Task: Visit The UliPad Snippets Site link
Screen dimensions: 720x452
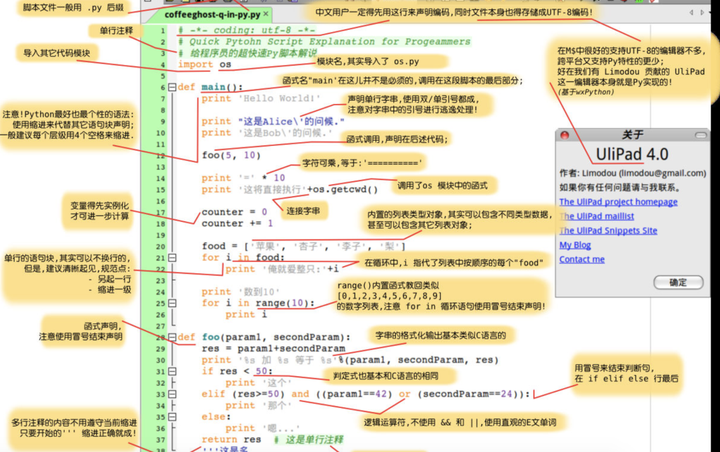Action: click(608, 231)
